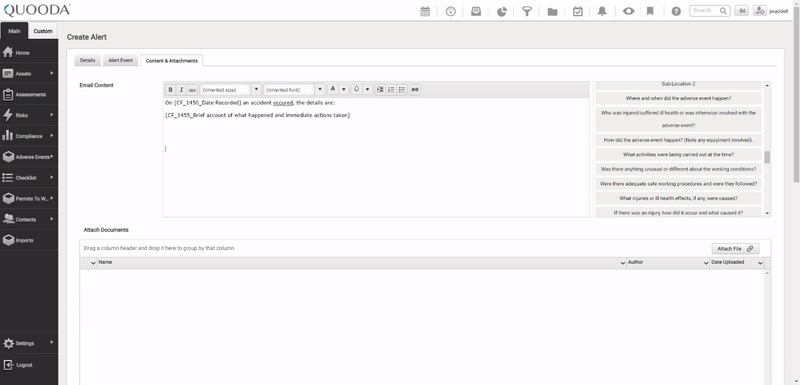800x385 pixels.
Task: Open the inherited font dropdown
Action: [x=294, y=90]
